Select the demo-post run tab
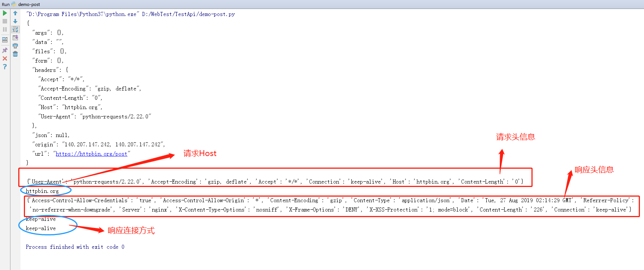This screenshot has height=270, width=644. click(x=26, y=4)
